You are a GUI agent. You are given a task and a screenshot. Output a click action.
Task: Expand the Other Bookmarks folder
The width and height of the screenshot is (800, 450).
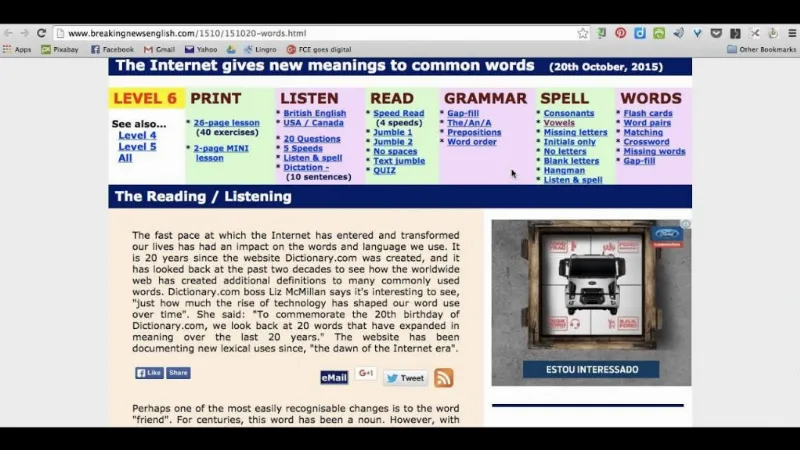click(762, 49)
